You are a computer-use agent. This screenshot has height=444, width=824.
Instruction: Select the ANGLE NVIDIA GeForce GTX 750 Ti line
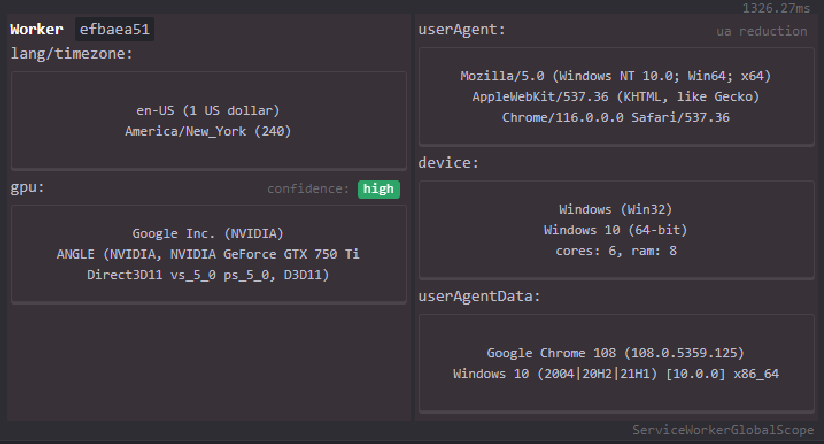pyautogui.click(x=208, y=254)
